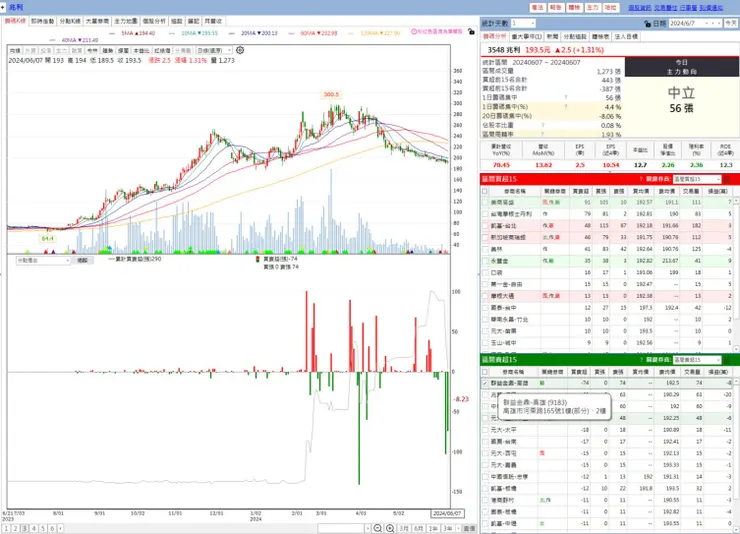The width and height of the screenshot is (740, 534).
Task: Toggle 10MA line legend
Action: point(193,33)
